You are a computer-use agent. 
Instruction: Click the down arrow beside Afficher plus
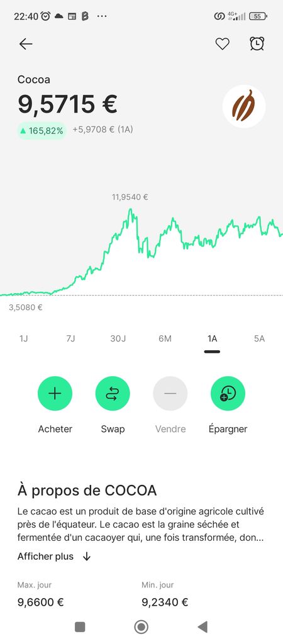(87, 557)
